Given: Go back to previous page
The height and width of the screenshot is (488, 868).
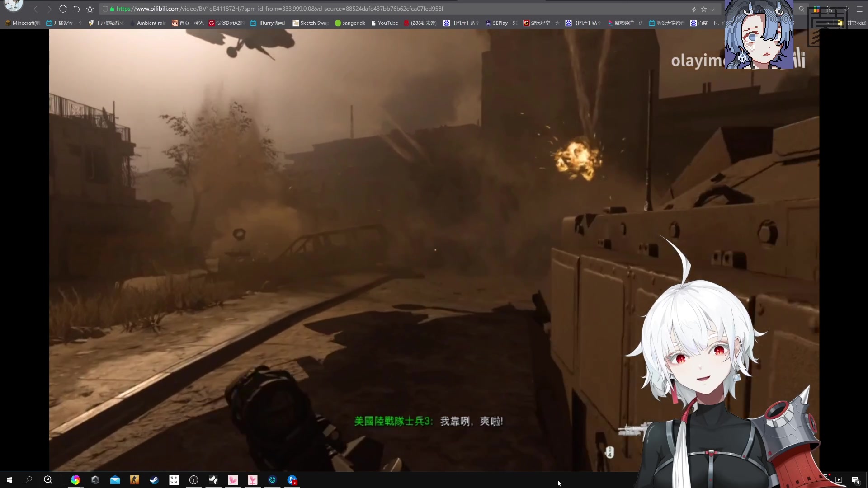Looking at the screenshot, I should pyautogui.click(x=35, y=9).
